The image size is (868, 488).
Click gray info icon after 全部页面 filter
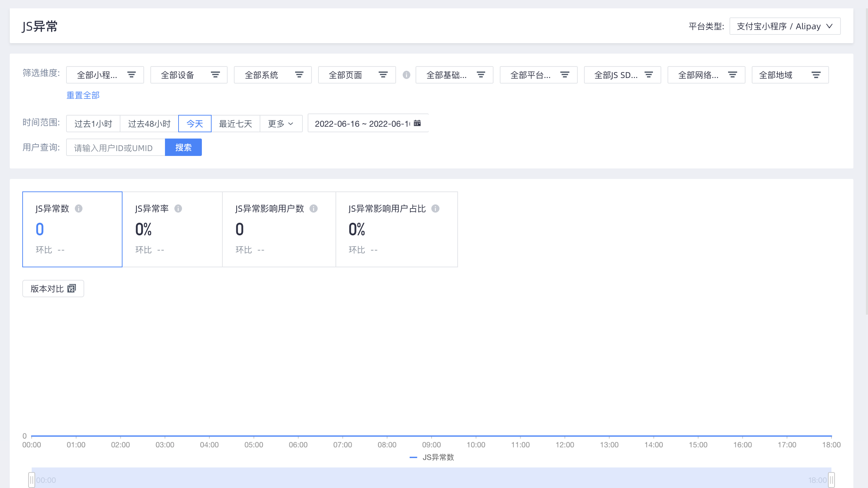[407, 75]
